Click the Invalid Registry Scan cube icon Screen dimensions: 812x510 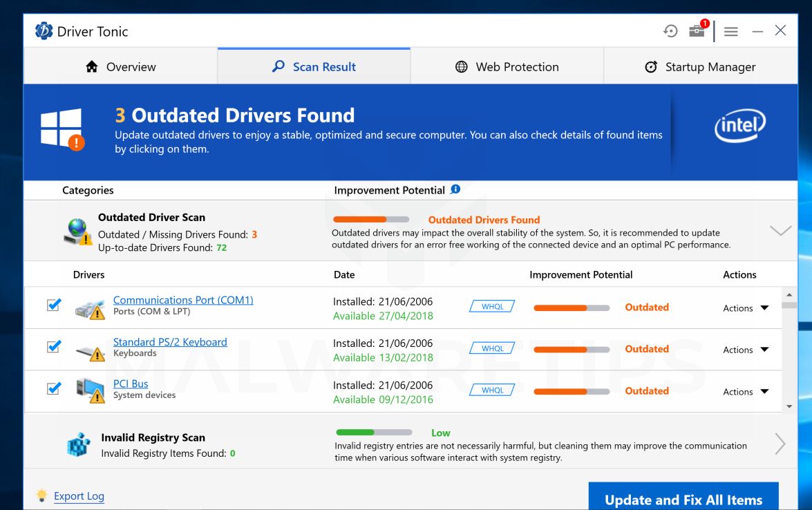(79, 444)
